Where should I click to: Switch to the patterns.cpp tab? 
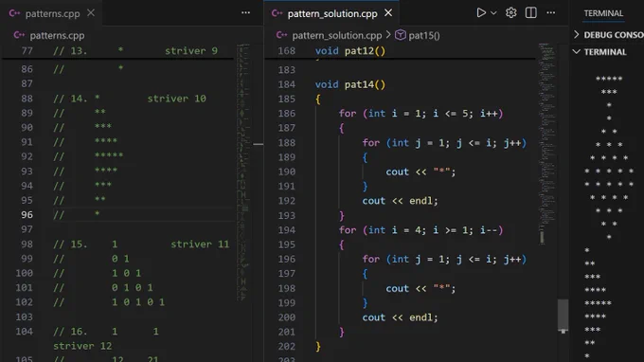[x=53, y=13]
